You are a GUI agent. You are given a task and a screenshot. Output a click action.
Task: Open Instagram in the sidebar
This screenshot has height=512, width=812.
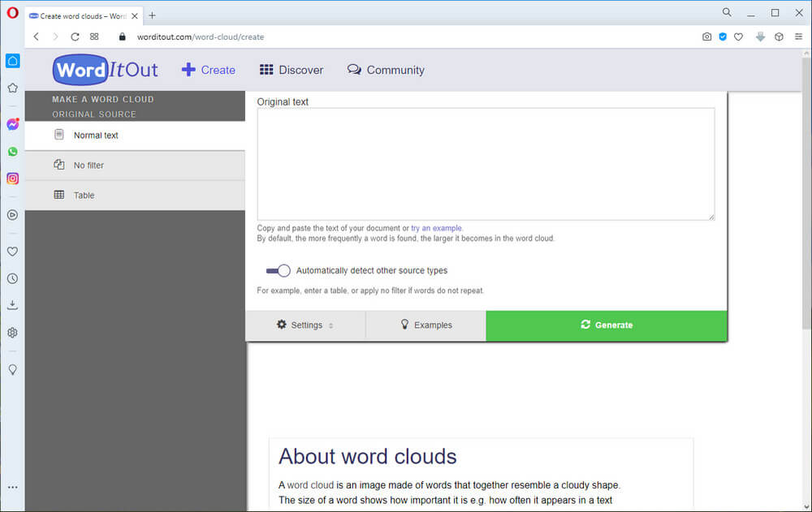12,179
